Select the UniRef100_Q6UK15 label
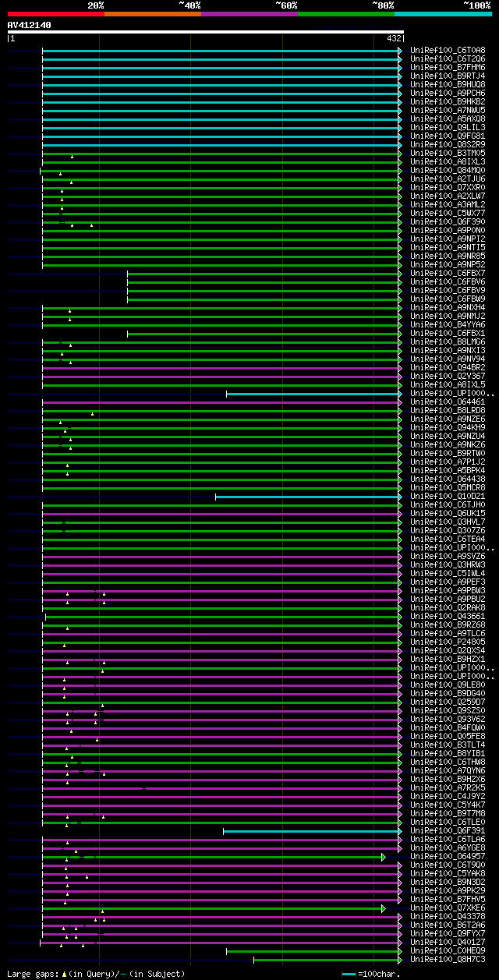499x980 pixels. coord(448,513)
